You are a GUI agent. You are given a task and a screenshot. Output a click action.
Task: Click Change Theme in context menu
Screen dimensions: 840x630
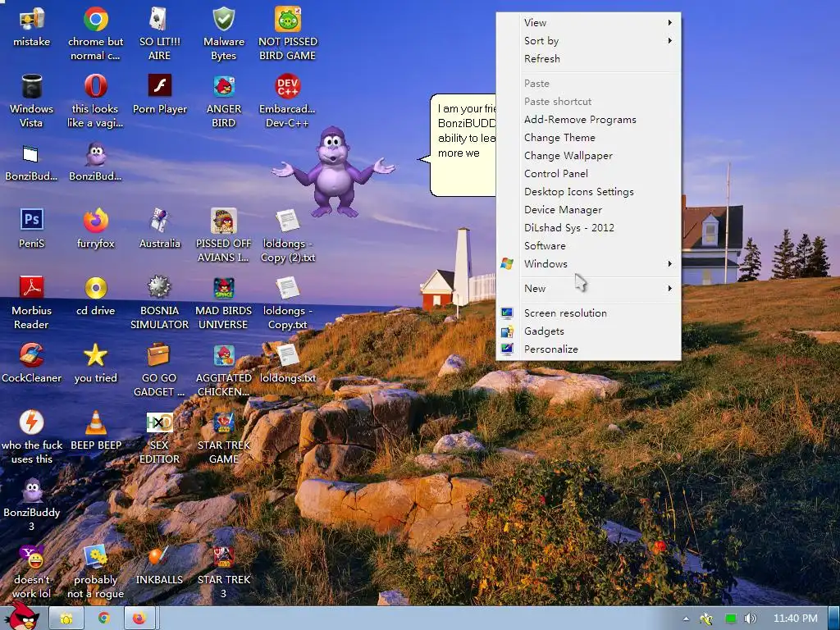pyautogui.click(x=589, y=138)
